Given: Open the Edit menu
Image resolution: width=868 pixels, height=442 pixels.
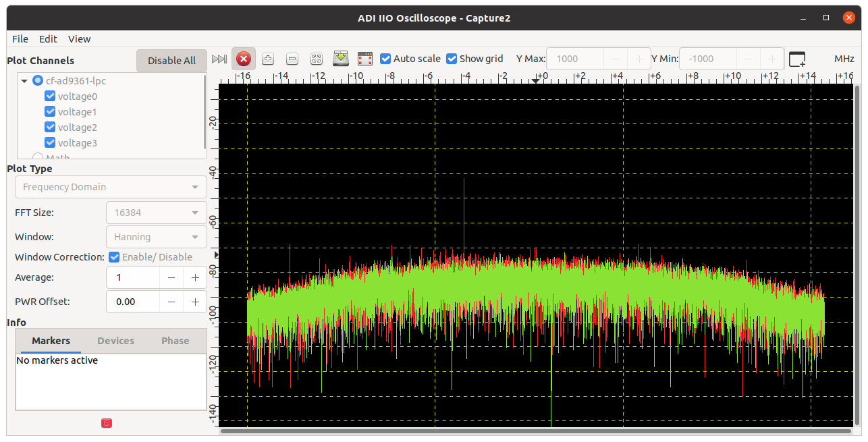Looking at the screenshot, I should (x=48, y=39).
